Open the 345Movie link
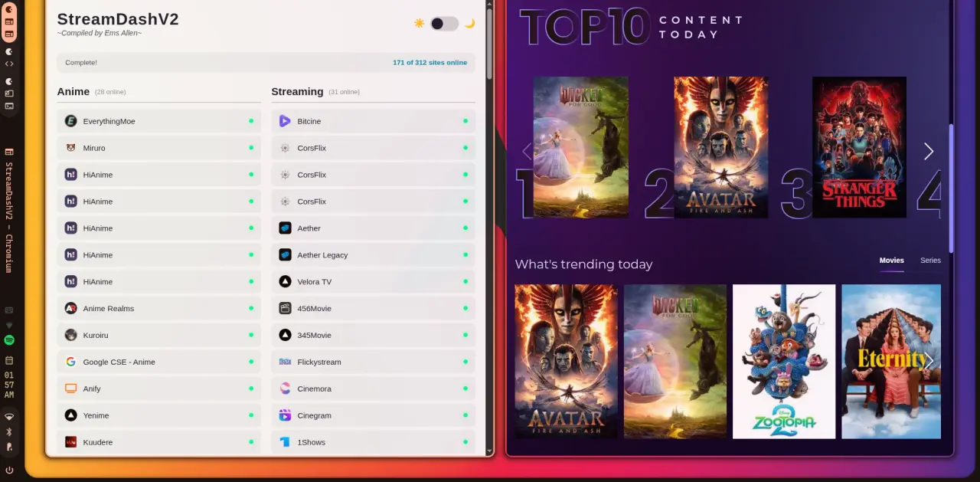Image resolution: width=980 pixels, height=482 pixels. coord(374,335)
